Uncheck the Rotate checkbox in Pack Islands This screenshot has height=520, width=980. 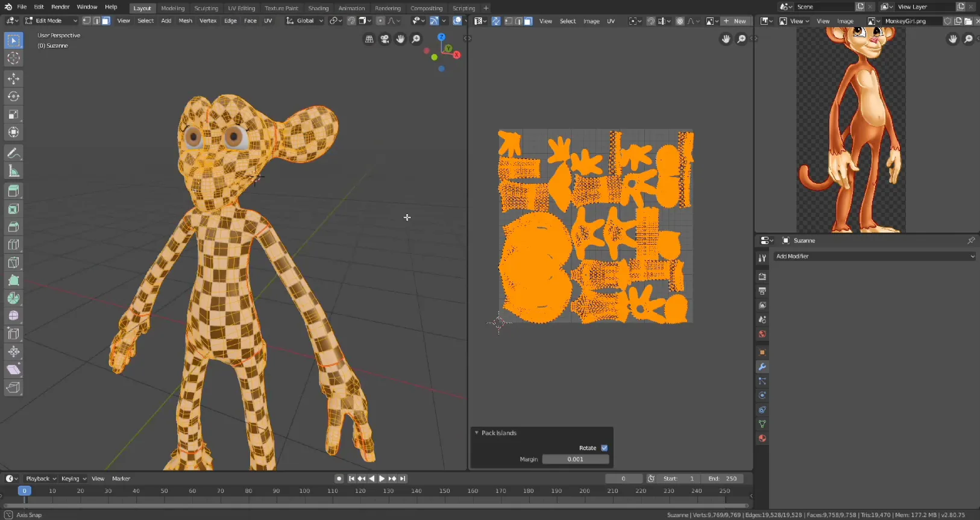coord(605,448)
